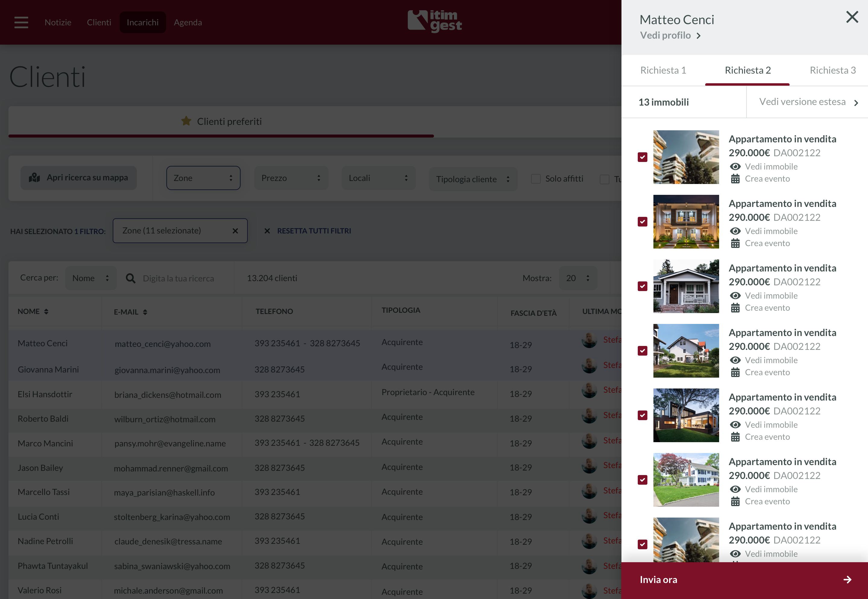Open the Zone dropdown
This screenshot has height=599, width=868.
coord(203,178)
